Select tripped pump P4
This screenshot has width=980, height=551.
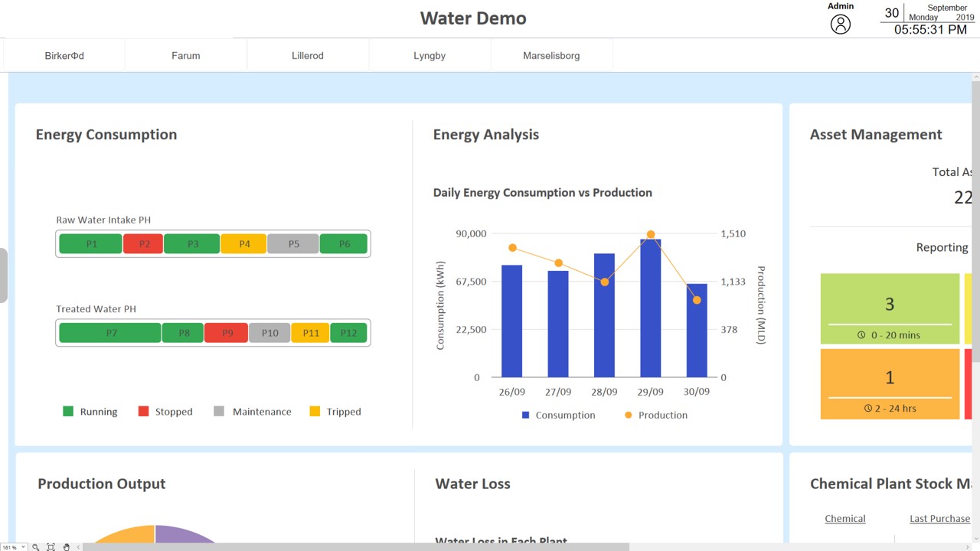(244, 244)
